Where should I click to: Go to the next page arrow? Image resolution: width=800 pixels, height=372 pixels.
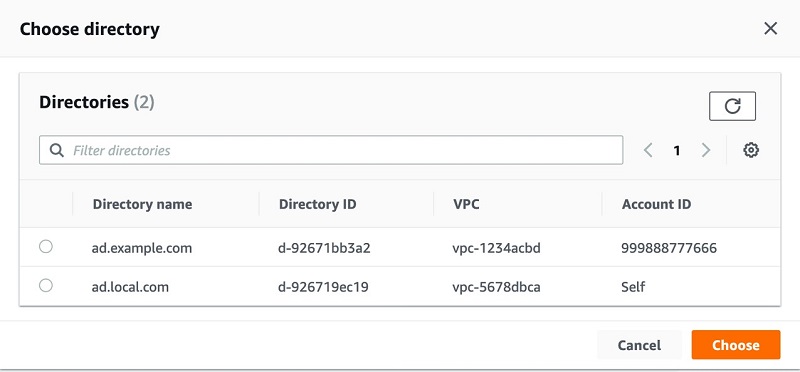tap(706, 150)
